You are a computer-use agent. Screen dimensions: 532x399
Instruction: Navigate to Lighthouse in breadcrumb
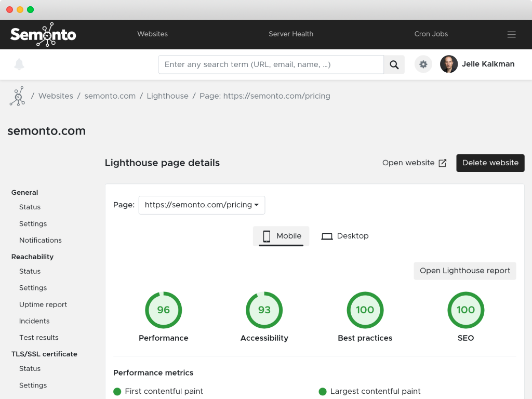(x=167, y=96)
